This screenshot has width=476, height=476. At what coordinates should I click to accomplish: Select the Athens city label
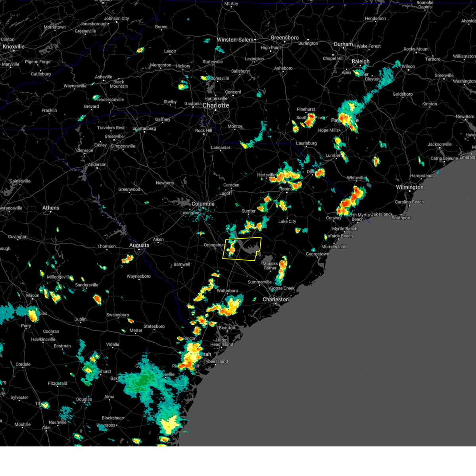pos(51,208)
